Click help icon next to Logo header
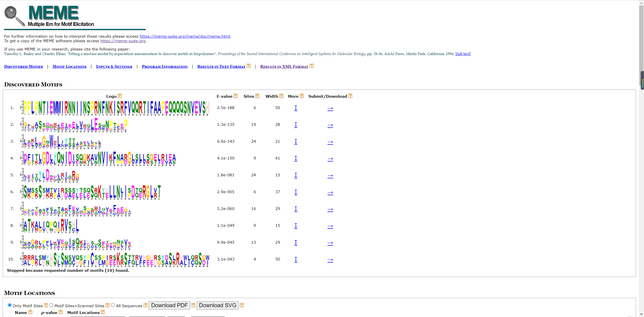The height and width of the screenshot is (317, 644). 120,96
